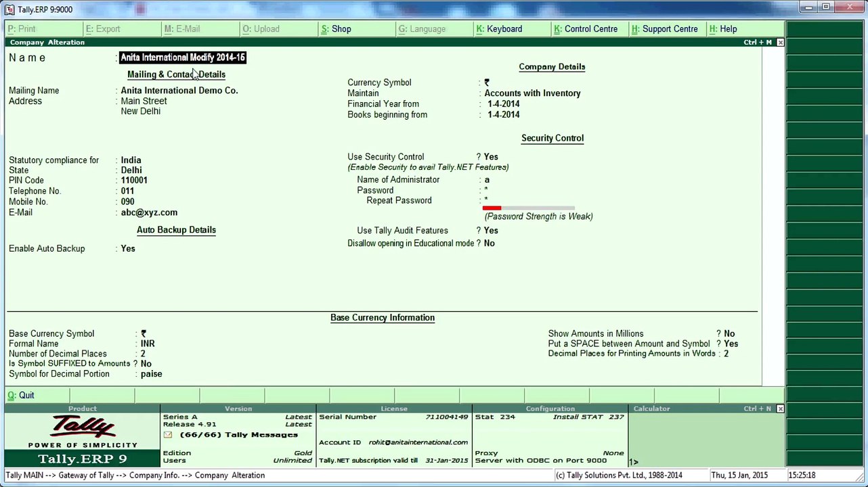Close the Company Alteration panel with X
This screenshot has width=868, height=487.
pyautogui.click(x=780, y=42)
